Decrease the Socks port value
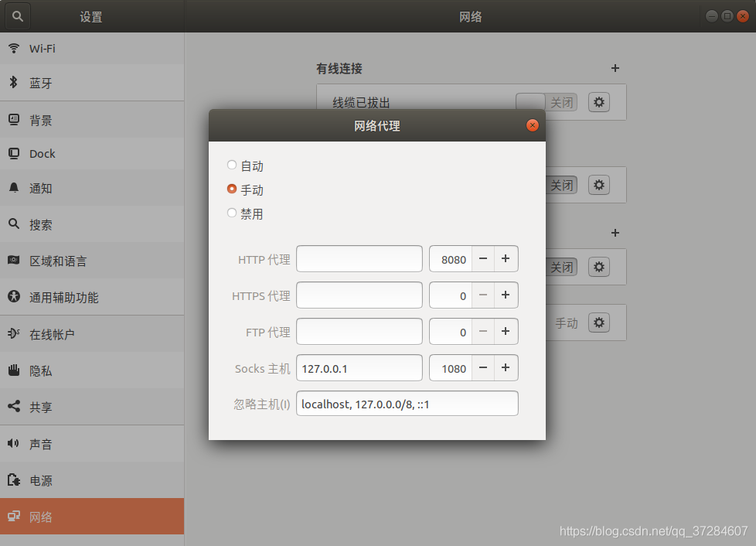The image size is (756, 546). [x=483, y=368]
